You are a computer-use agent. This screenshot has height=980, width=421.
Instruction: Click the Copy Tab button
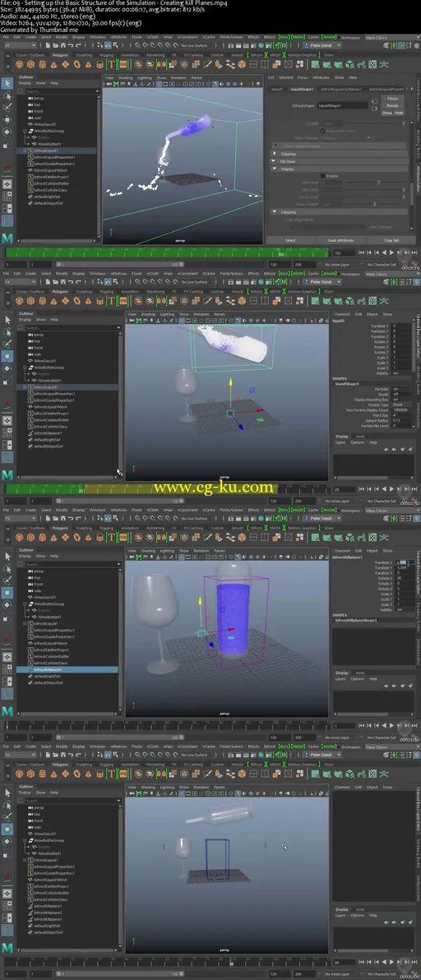[391, 240]
